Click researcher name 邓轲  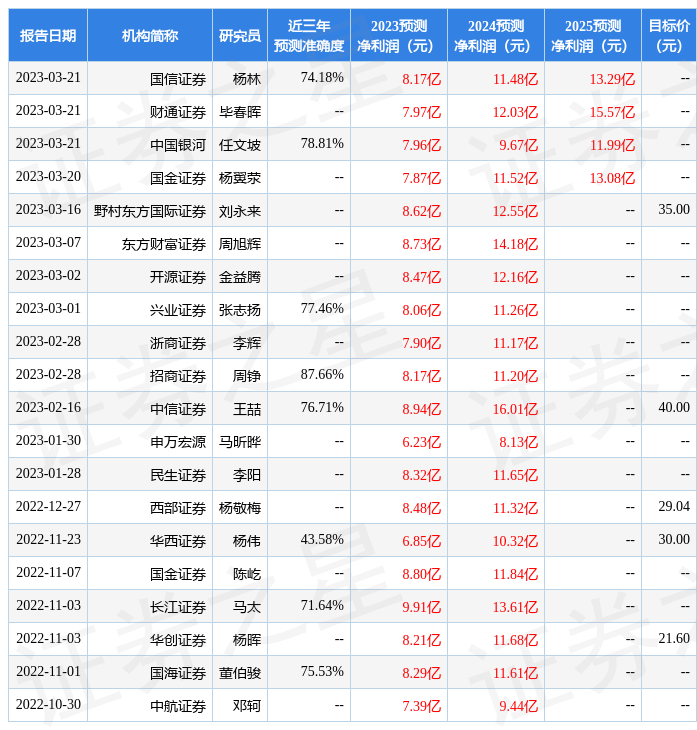[x=247, y=706]
